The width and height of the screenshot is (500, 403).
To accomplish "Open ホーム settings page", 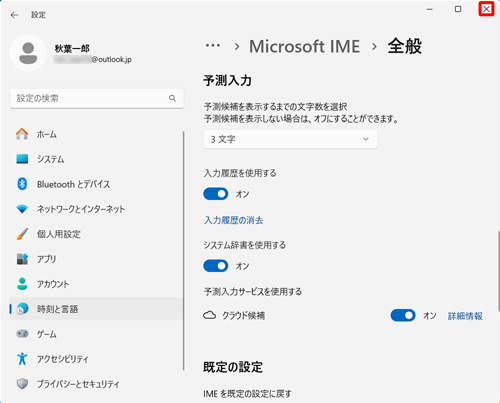I will coord(97,134).
